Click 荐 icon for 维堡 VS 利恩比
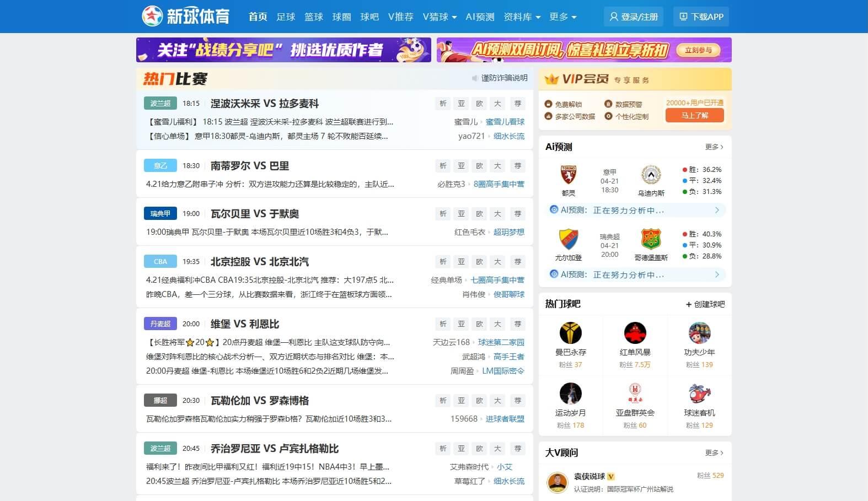The image size is (868, 501). click(x=517, y=324)
